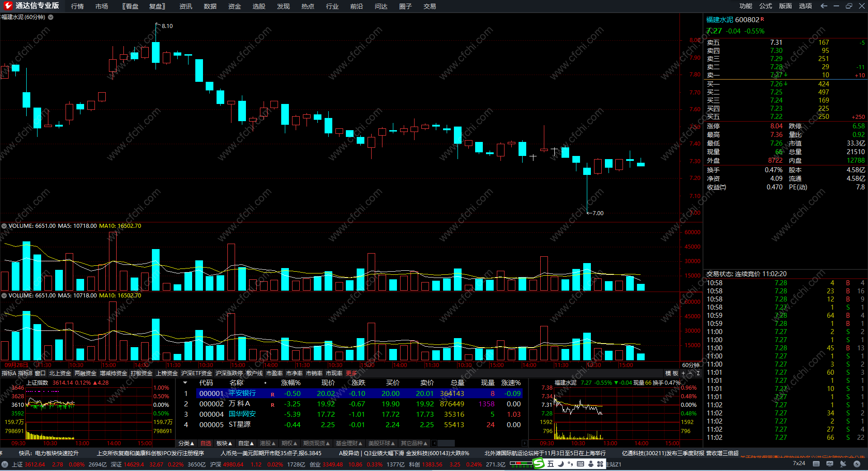
Task: Click the punctuation icon in input toolbar
Action: 571,464
